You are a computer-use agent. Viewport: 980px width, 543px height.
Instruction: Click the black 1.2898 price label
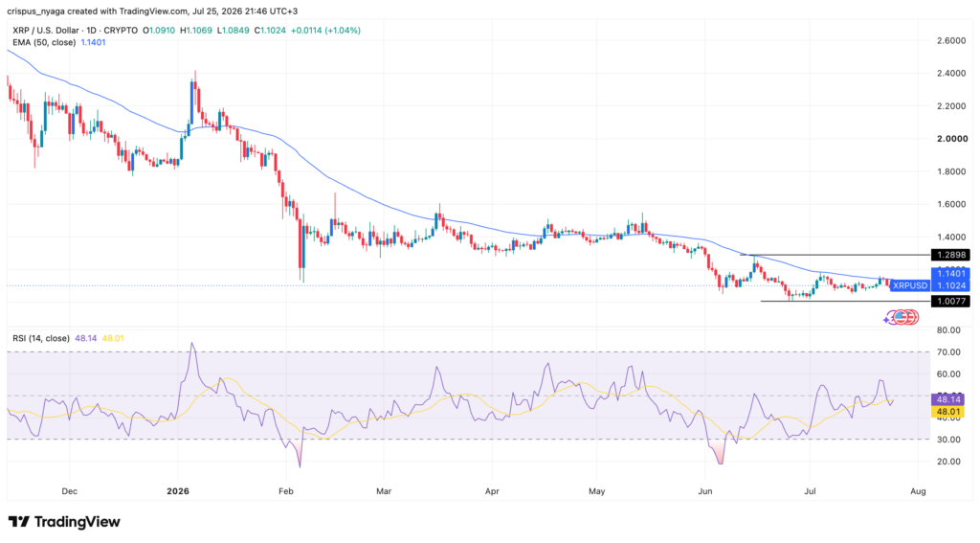pos(950,255)
